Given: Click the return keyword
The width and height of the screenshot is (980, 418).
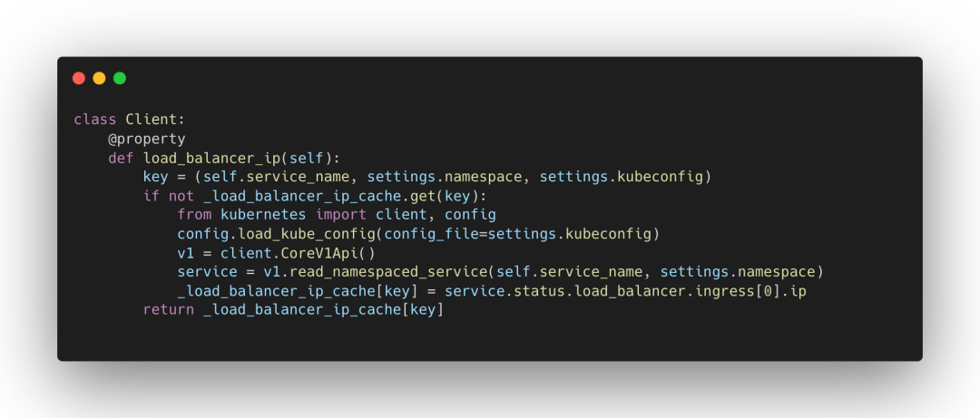Looking at the screenshot, I should click(x=168, y=310).
